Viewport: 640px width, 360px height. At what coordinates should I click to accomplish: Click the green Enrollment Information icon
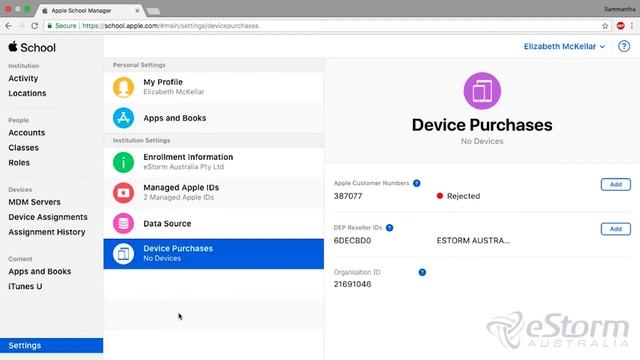click(123, 162)
